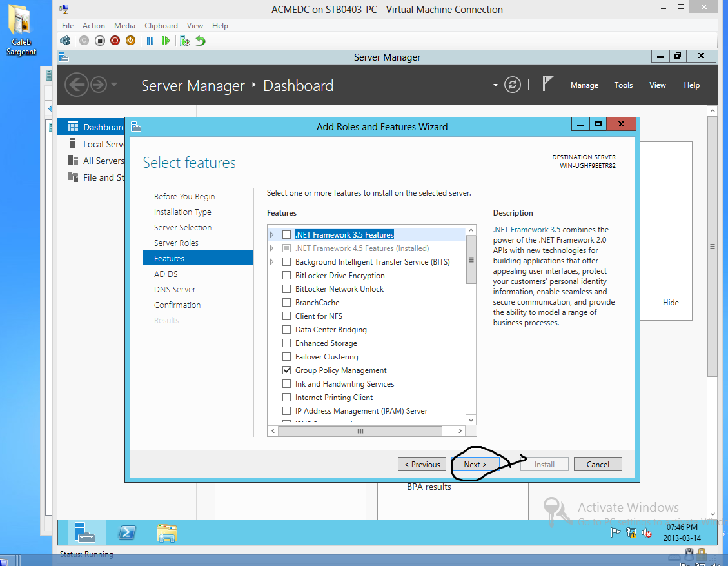Viewport: 728px width, 566px height.
Task: Check Background Intelligent Transfer Service checkbox
Action: [x=286, y=261]
